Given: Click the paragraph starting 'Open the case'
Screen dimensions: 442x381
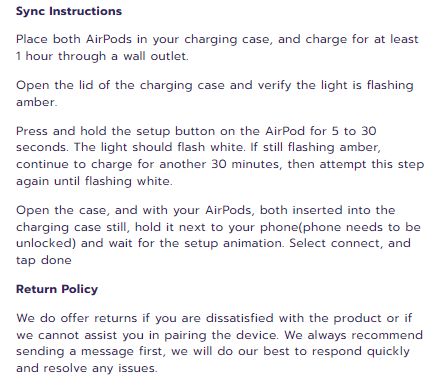Looking at the screenshot, I should tap(218, 235).
